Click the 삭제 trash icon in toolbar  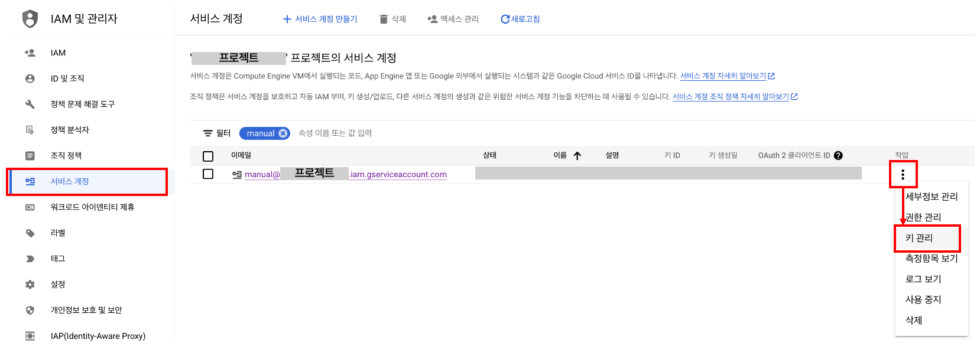(384, 19)
